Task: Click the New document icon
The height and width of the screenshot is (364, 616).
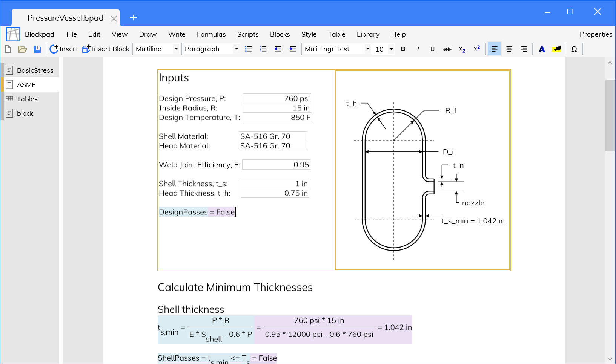Action: [8, 49]
